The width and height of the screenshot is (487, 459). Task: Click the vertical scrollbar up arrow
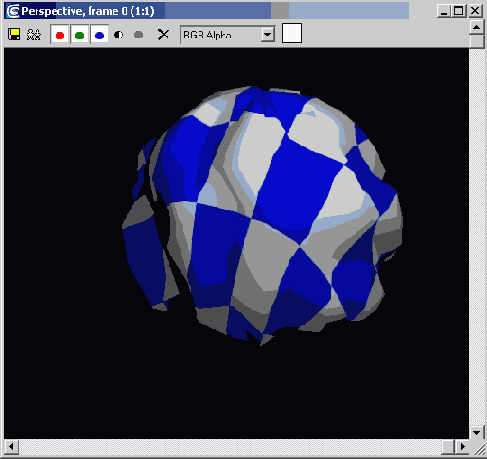point(477,27)
